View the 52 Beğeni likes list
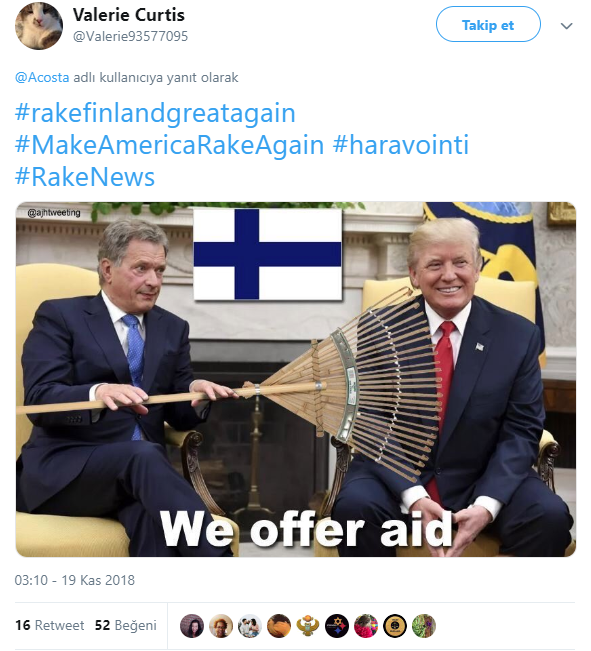Viewport: 591px width, 651px height. [125, 625]
